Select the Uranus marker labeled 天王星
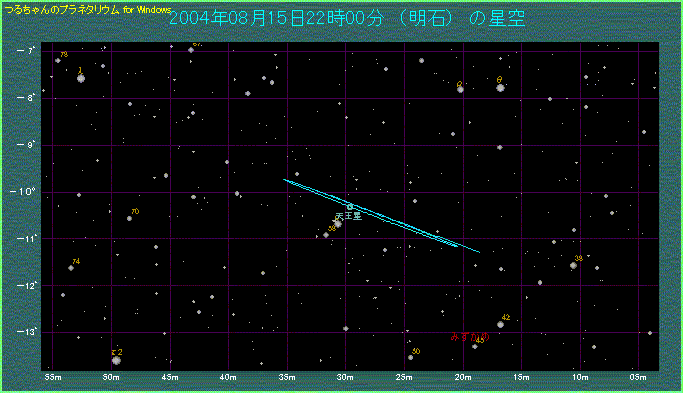This screenshot has width=683, height=393. click(350, 207)
